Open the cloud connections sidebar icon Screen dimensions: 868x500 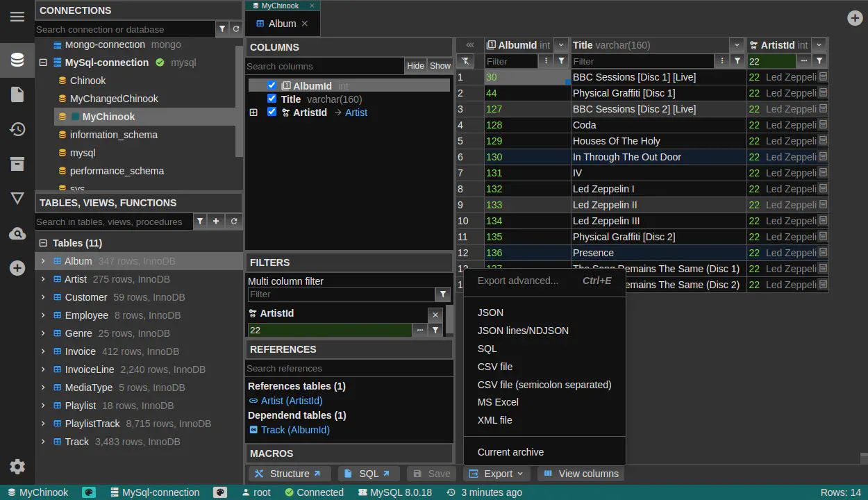pos(17,234)
